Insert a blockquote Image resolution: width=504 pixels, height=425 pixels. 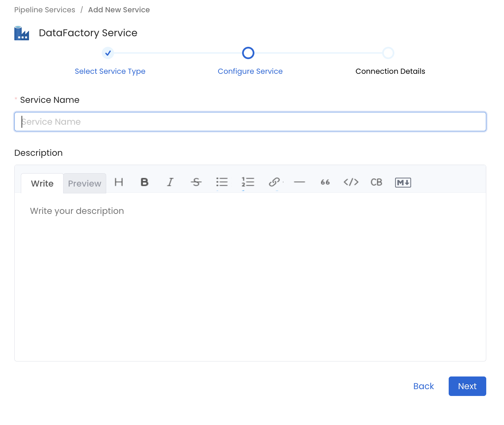[325, 182]
